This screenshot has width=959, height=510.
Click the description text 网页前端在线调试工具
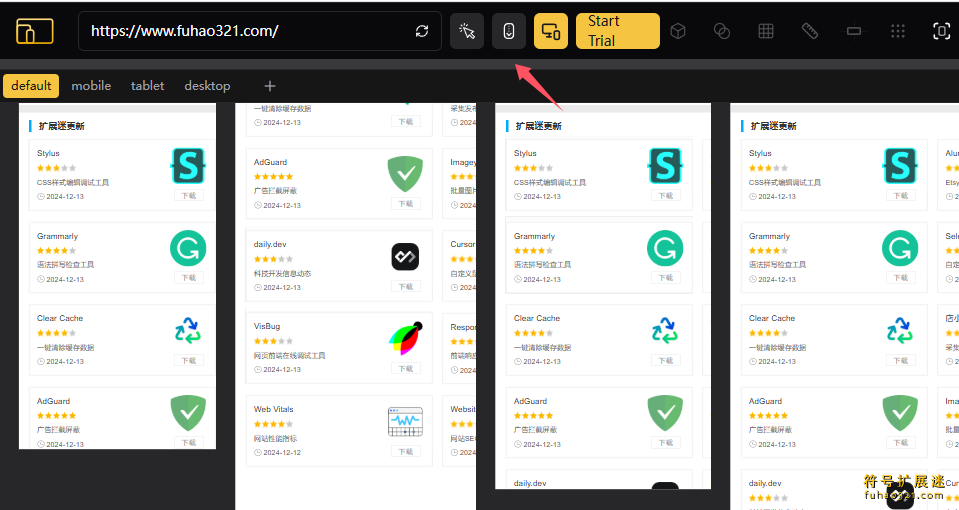tap(289, 355)
